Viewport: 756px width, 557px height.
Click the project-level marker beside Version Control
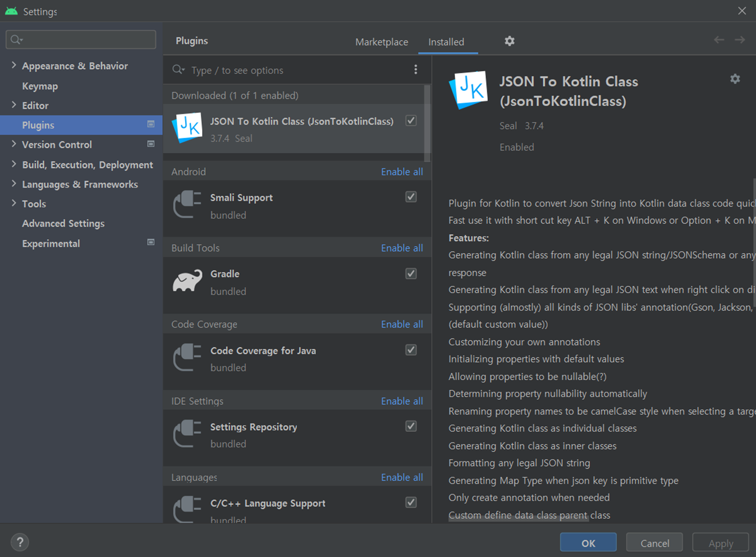tap(150, 144)
